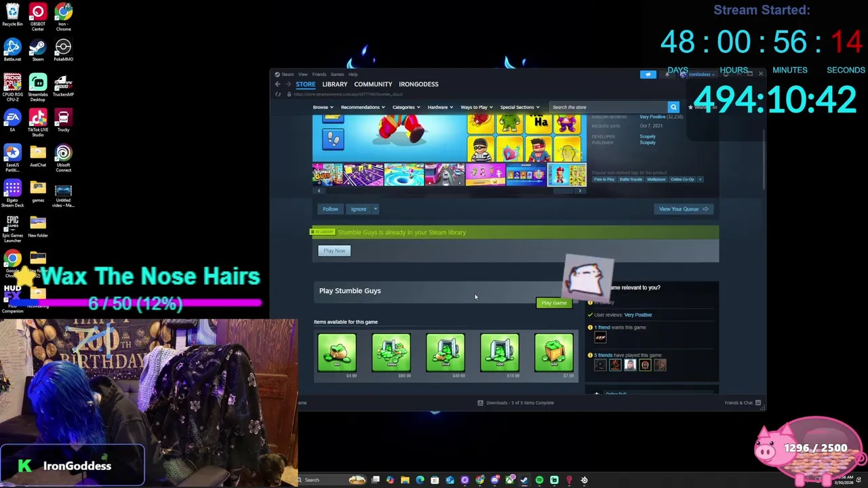Open the Streamlabs Desktop icon
The height and width of the screenshot is (488, 868).
(38, 87)
